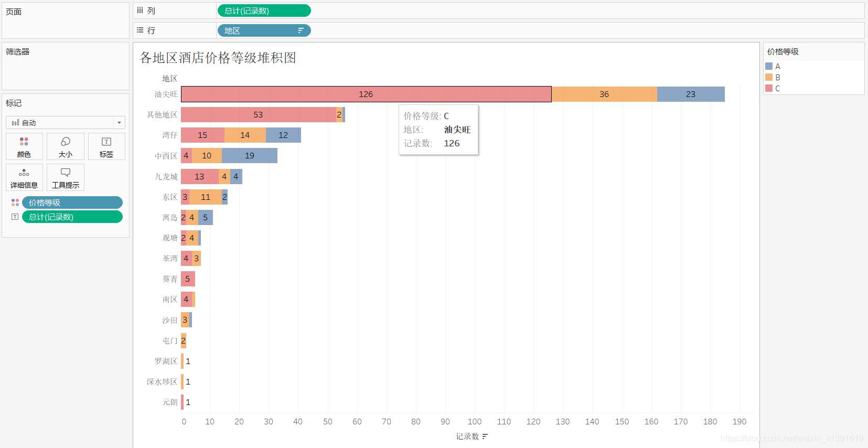Select the 中西区 bar segment labeled 19
This screenshot has height=448, width=868.
click(250, 156)
